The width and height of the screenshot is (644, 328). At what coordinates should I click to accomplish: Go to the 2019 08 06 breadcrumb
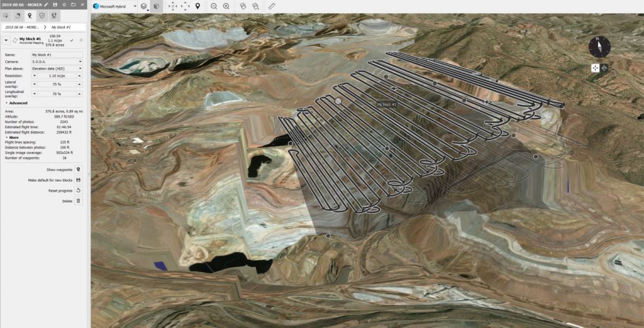pos(22,27)
